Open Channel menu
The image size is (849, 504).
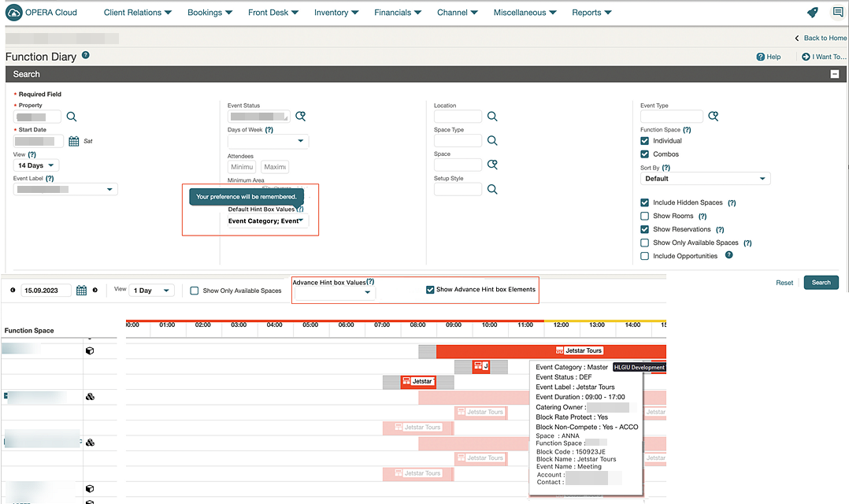coord(457,13)
